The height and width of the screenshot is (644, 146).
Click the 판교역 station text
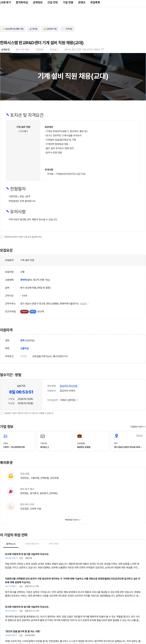click(x=41, y=311)
